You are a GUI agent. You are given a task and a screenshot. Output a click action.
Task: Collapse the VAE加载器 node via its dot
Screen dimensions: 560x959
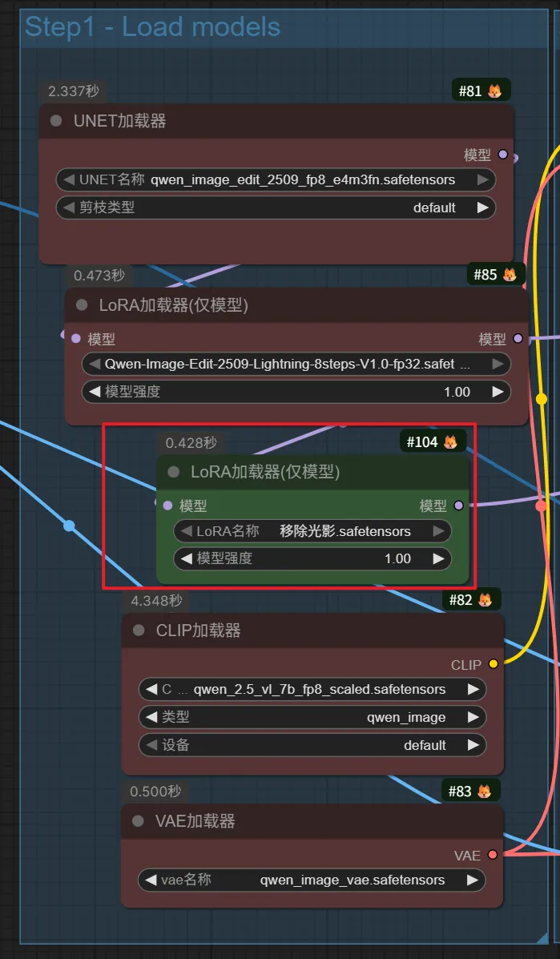[138, 821]
